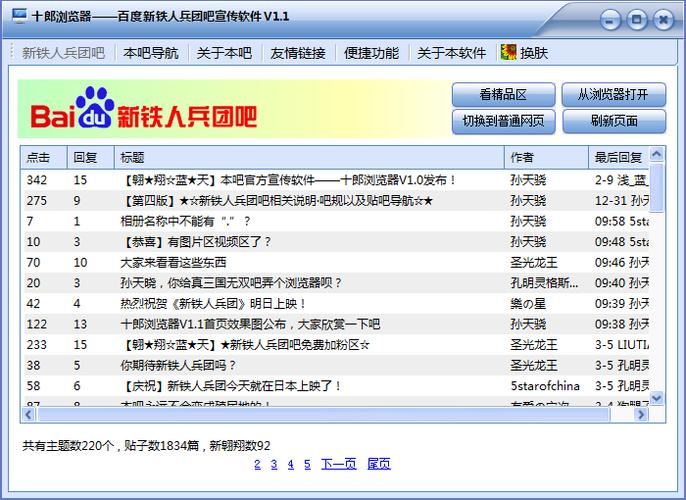Sort by the 点击 column header
Viewport: 686px width, 500px height.
[43, 157]
